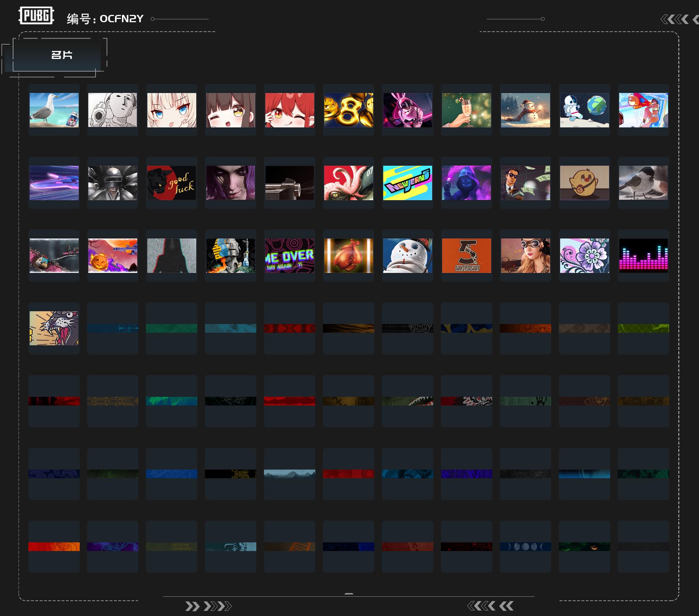Pick the woman with aviator goggles nameplate

(x=526, y=255)
